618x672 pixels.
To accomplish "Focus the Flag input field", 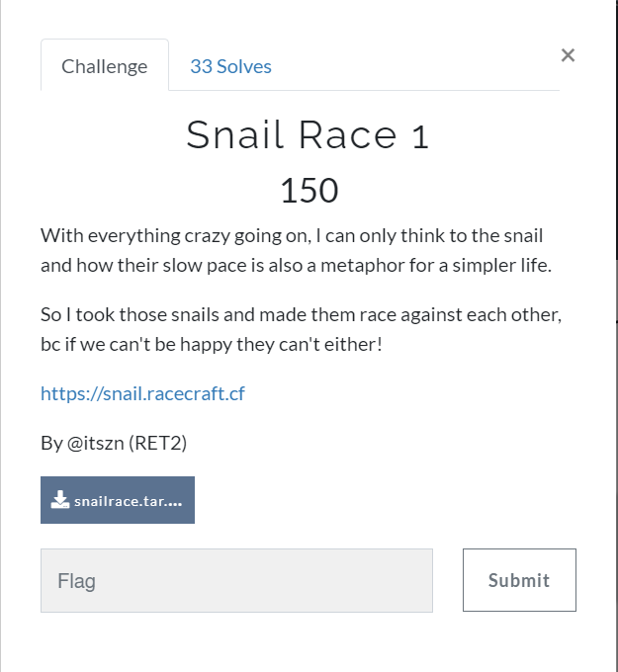I will (x=236, y=580).
